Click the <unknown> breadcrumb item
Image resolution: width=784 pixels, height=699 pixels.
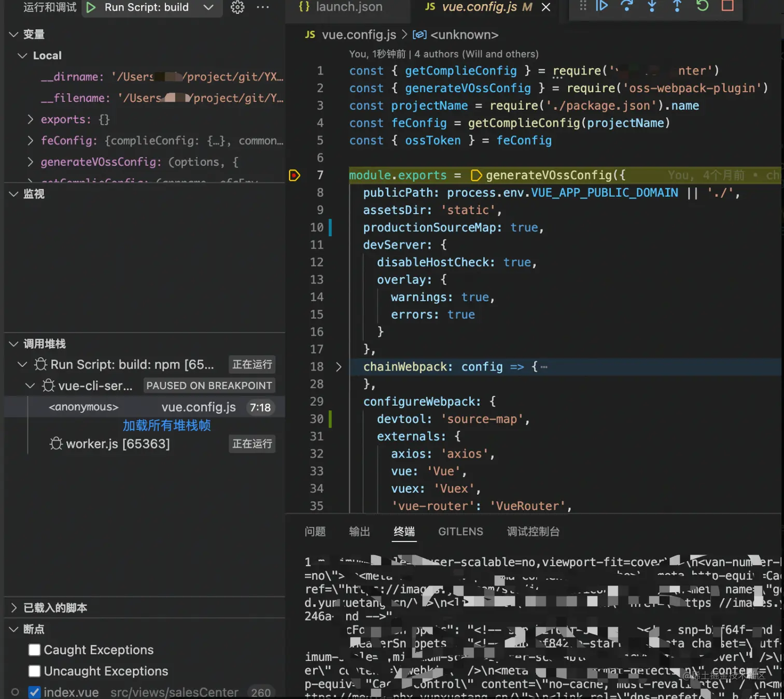pyautogui.click(x=465, y=35)
